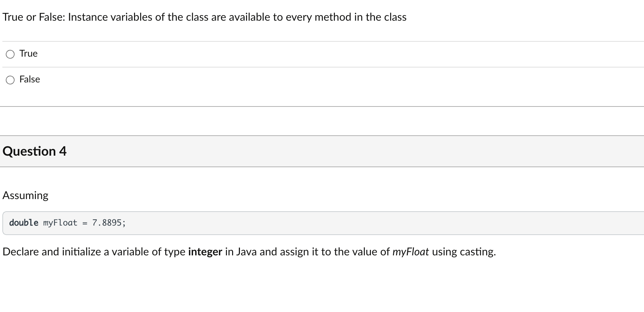Click the "True" answer label text
This screenshot has height=312, width=644.
click(29, 54)
